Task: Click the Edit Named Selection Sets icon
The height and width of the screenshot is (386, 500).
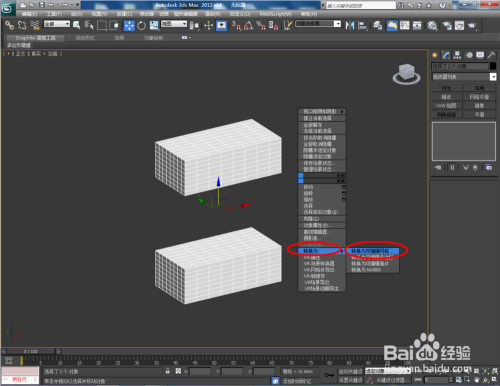Action: point(288,25)
